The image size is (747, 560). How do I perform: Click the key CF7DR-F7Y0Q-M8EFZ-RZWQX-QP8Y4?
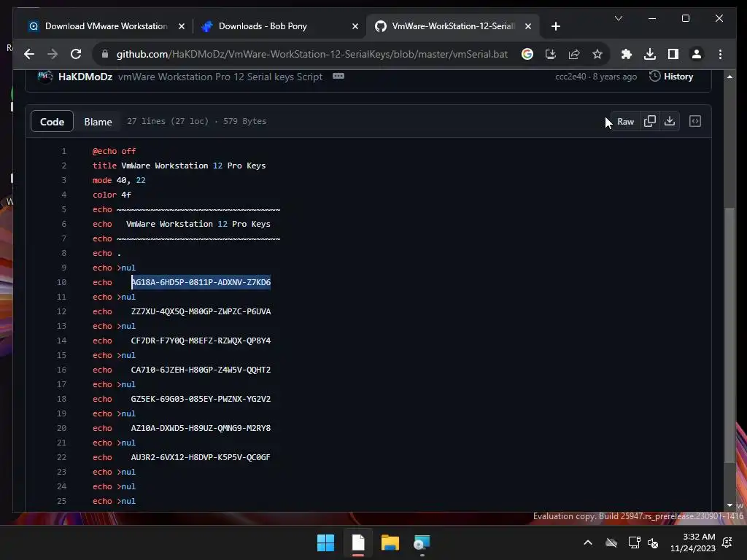pyautogui.click(x=201, y=341)
